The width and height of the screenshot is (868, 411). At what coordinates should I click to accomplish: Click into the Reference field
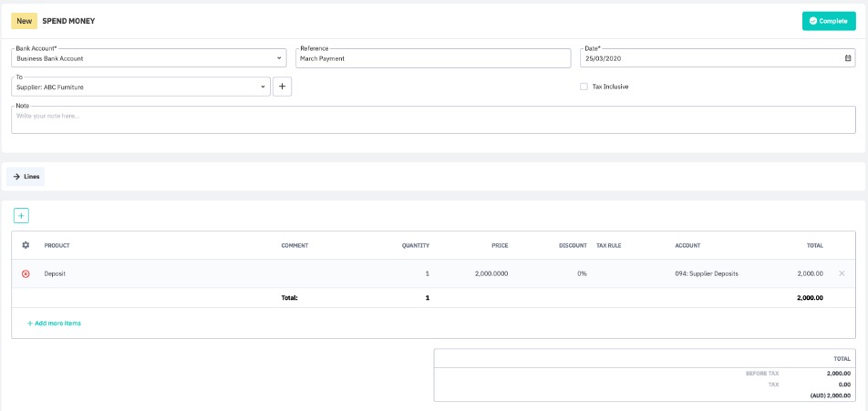(433, 58)
